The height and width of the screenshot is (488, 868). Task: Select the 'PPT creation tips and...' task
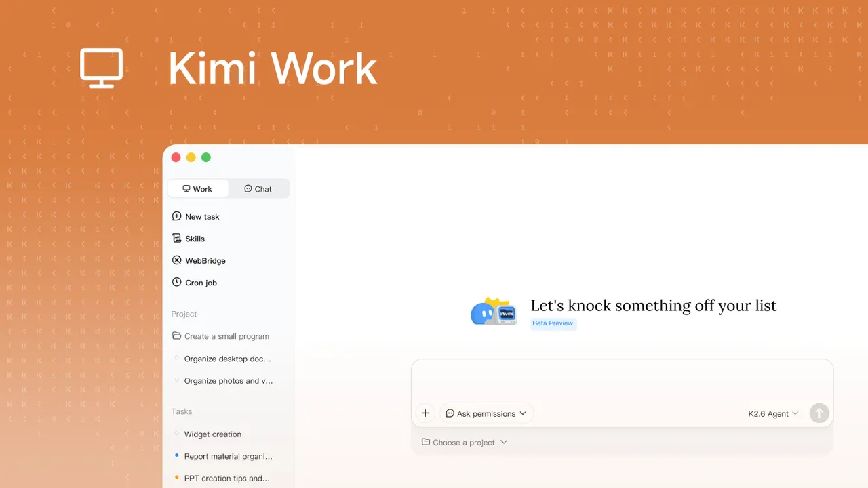(x=228, y=478)
